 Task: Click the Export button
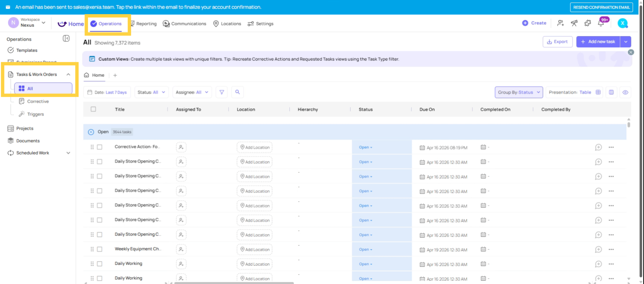(x=557, y=42)
